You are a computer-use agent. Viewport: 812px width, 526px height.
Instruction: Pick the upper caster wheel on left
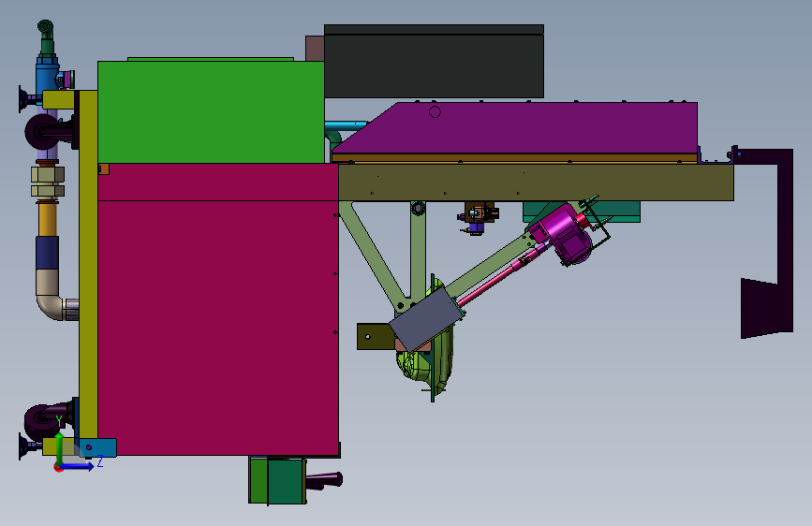tap(42, 131)
